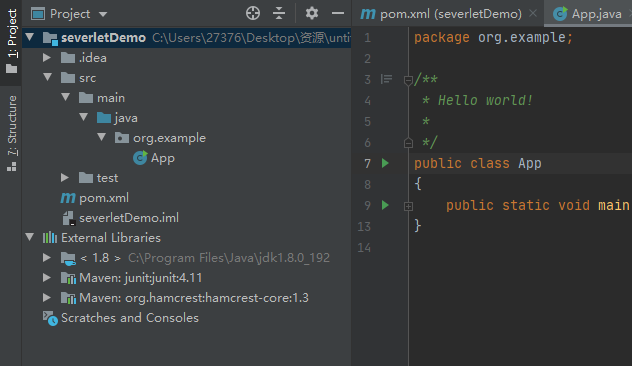The image size is (632, 366).
Task: Click the main folder icon
Action: click(85, 98)
